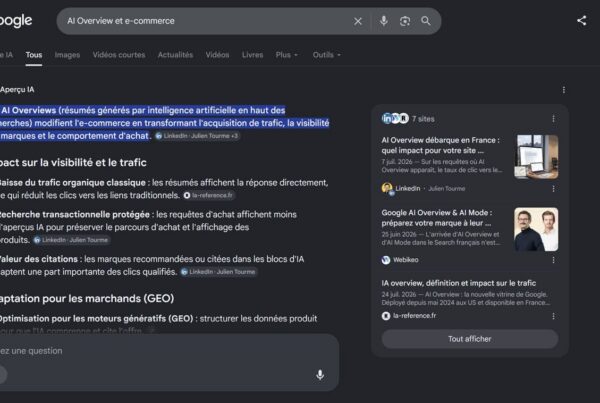The width and height of the screenshot is (600, 403).
Task: Click LinkedIn citation chip after clics qualifiés
Action: pyautogui.click(x=218, y=272)
